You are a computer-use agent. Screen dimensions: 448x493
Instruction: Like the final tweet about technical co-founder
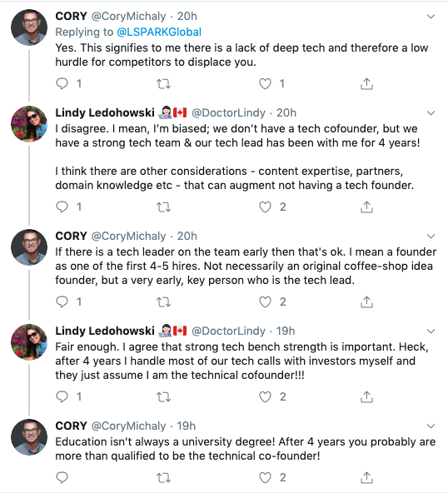[x=265, y=478]
